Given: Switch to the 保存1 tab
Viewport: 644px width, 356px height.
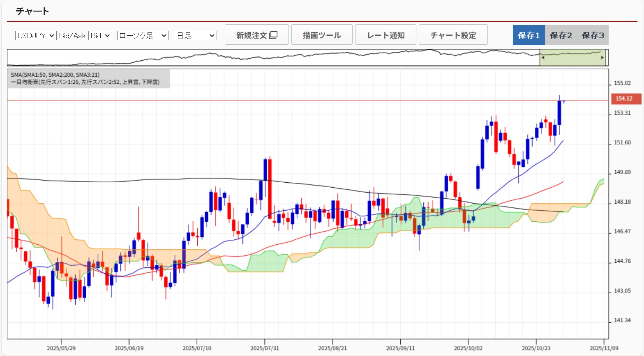Looking at the screenshot, I should [x=529, y=35].
